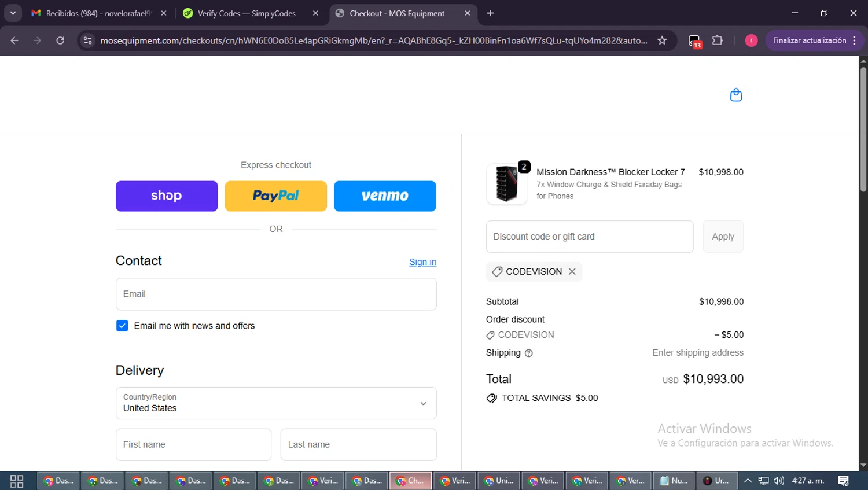The width and height of the screenshot is (868, 490).
Task: Open network status tray icon
Action: click(x=764, y=481)
